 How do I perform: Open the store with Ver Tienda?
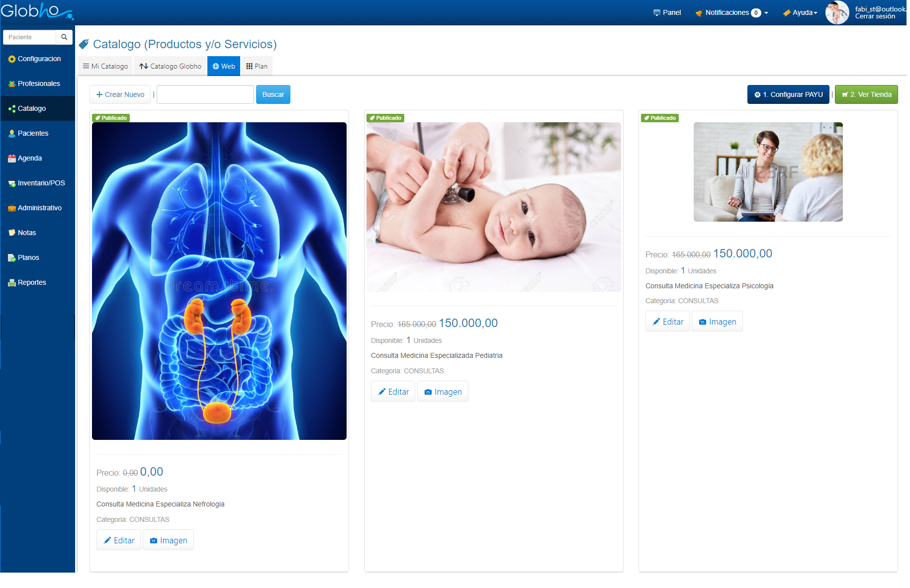(866, 94)
